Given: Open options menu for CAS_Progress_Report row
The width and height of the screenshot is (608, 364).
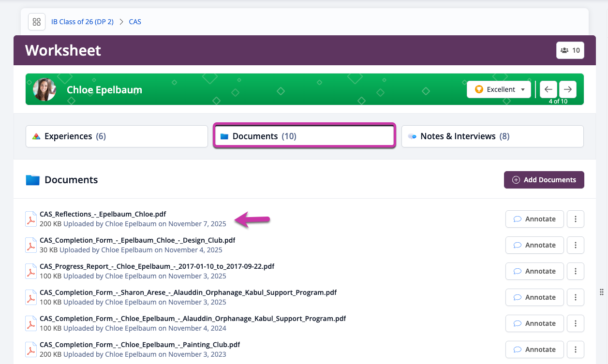Looking at the screenshot, I should [x=575, y=271].
